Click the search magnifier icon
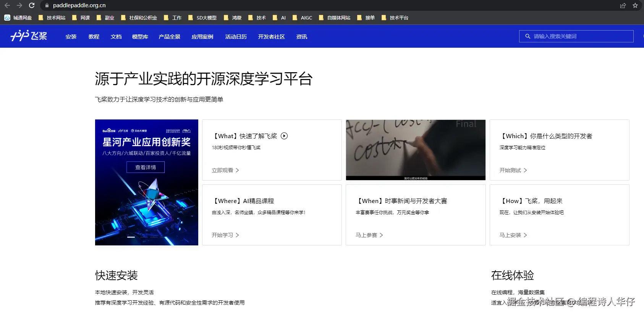This screenshot has height=316, width=644. point(527,36)
